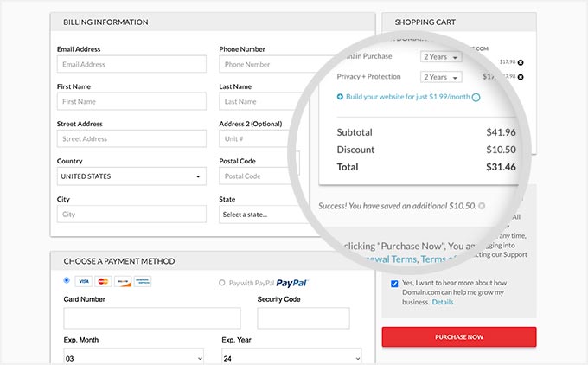The width and height of the screenshot is (588, 365).
Task: Open the Country dropdown showing United States
Action: [x=131, y=176]
